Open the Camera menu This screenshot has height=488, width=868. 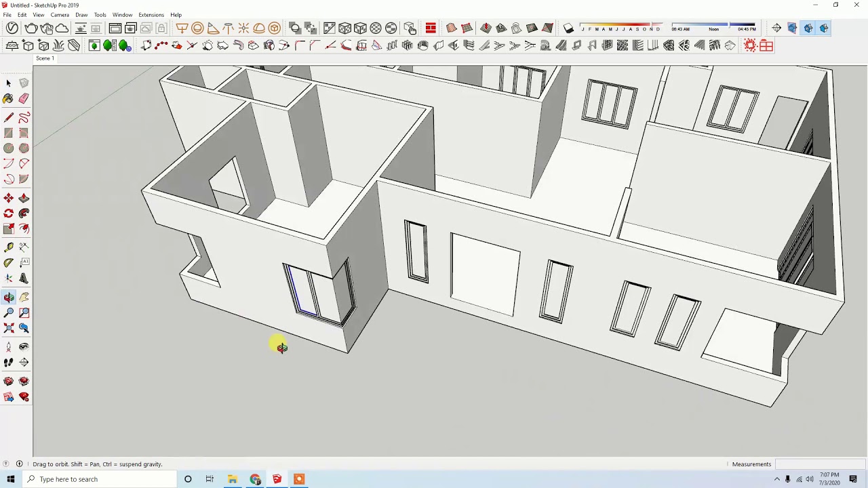(x=60, y=15)
